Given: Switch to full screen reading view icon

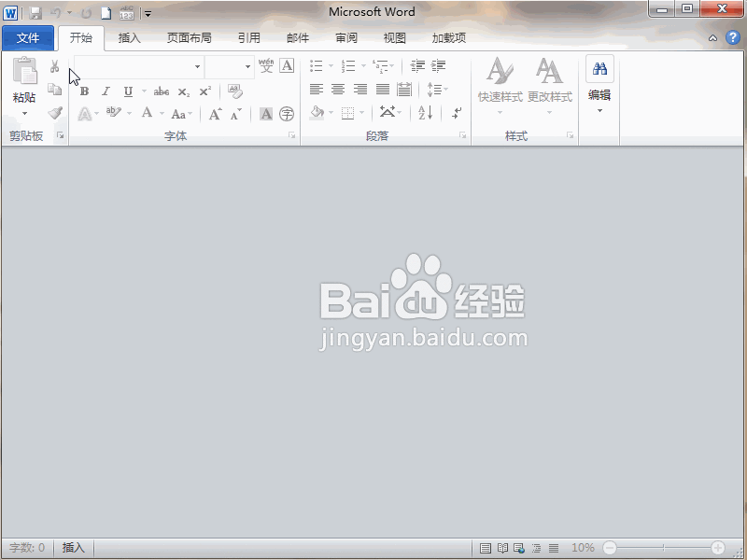Looking at the screenshot, I should (502, 548).
